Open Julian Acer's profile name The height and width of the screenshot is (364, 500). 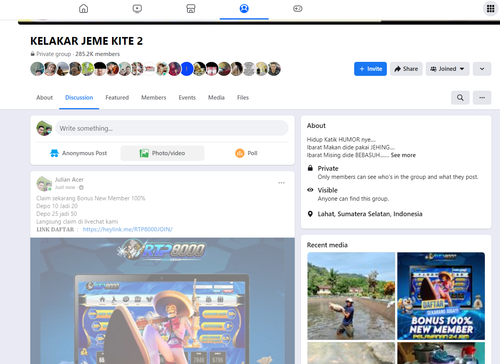[x=69, y=179]
